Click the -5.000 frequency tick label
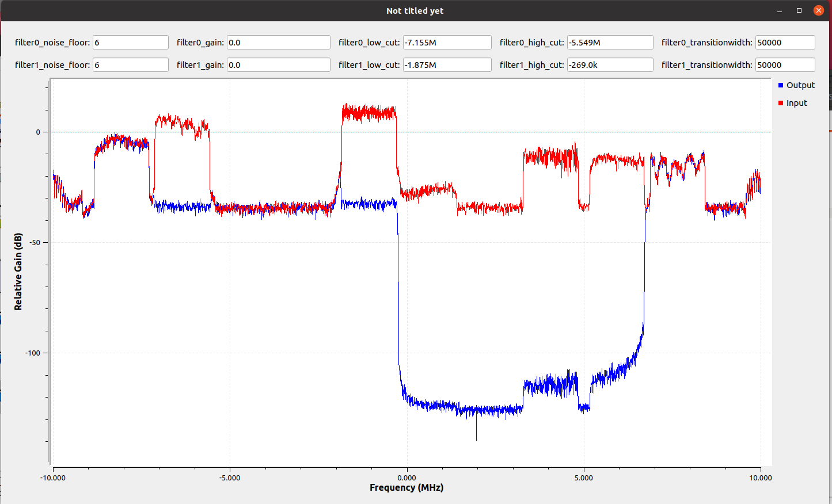Screen dimensions: 832x504 point(230,478)
